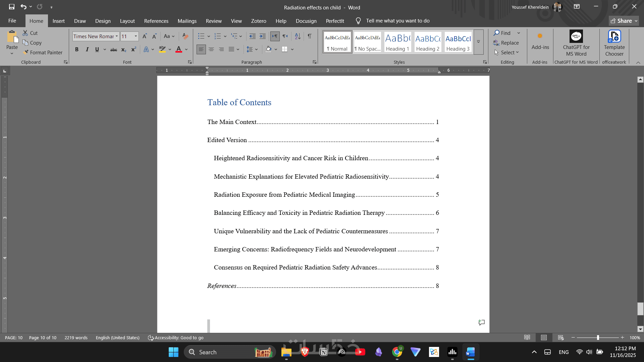Open the font size dropdown
This screenshot has width=644, height=362.
pos(136,36)
